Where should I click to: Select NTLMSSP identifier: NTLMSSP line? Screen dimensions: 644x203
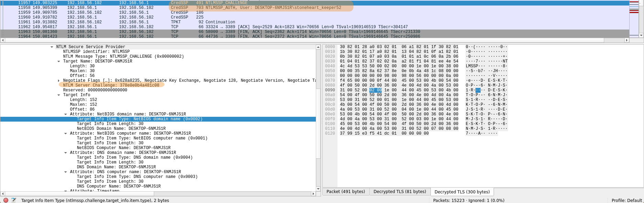pos(96,52)
